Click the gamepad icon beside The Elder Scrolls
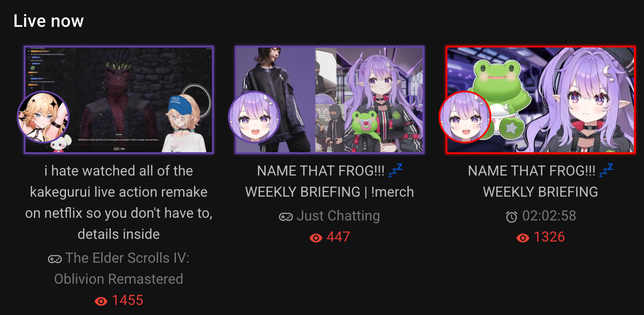This screenshot has height=315, width=644. pos(55,259)
